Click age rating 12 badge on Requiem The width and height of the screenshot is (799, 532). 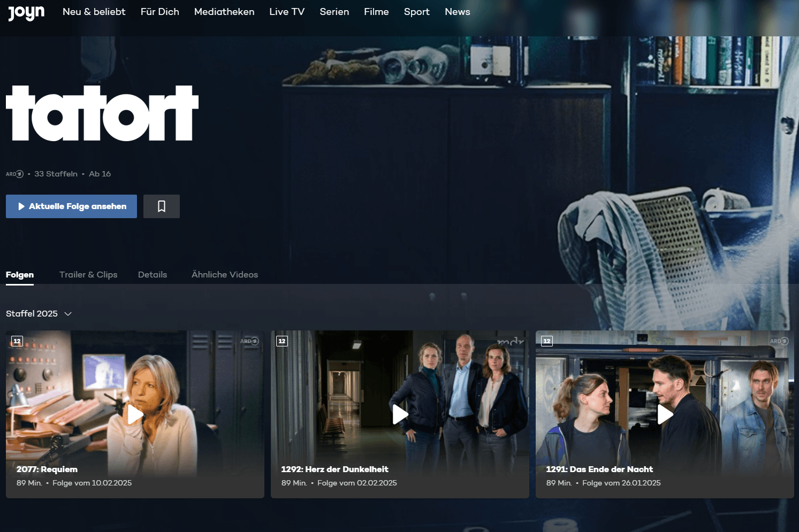(x=17, y=341)
